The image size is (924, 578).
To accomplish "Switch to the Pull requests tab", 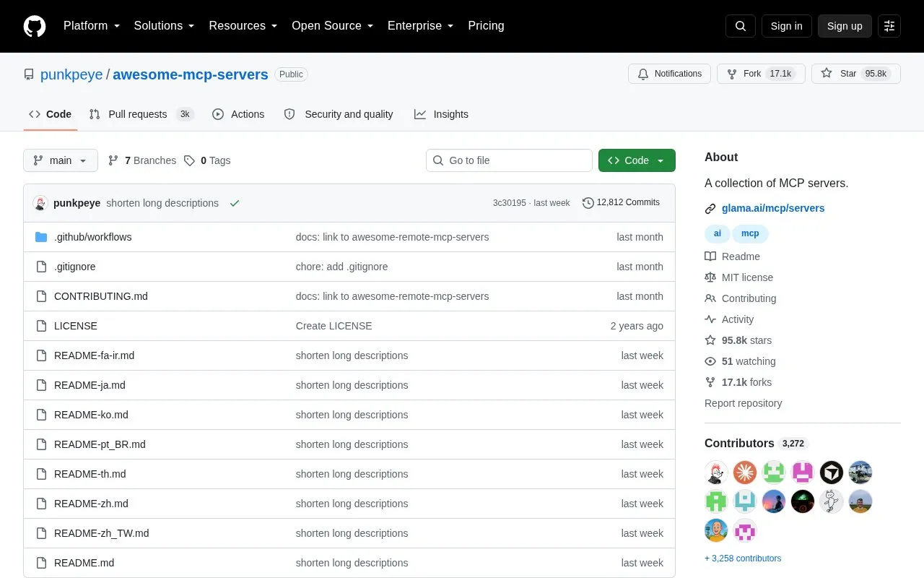I will [x=141, y=114].
